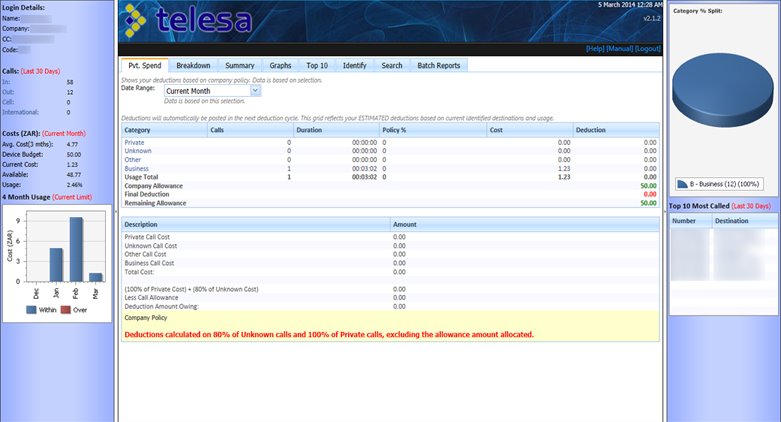Go to the Identify tab
781x422 pixels.
click(355, 65)
